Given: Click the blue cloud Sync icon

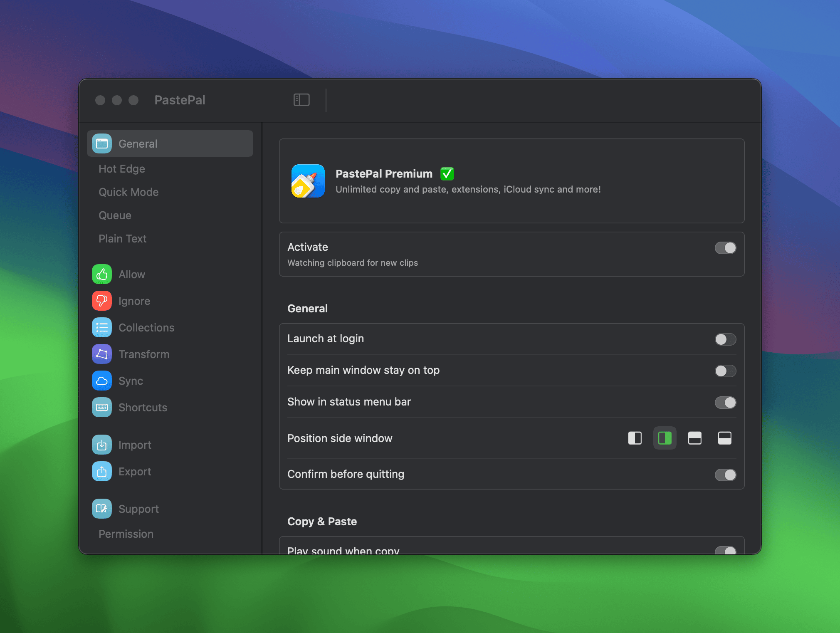Looking at the screenshot, I should (102, 381).
